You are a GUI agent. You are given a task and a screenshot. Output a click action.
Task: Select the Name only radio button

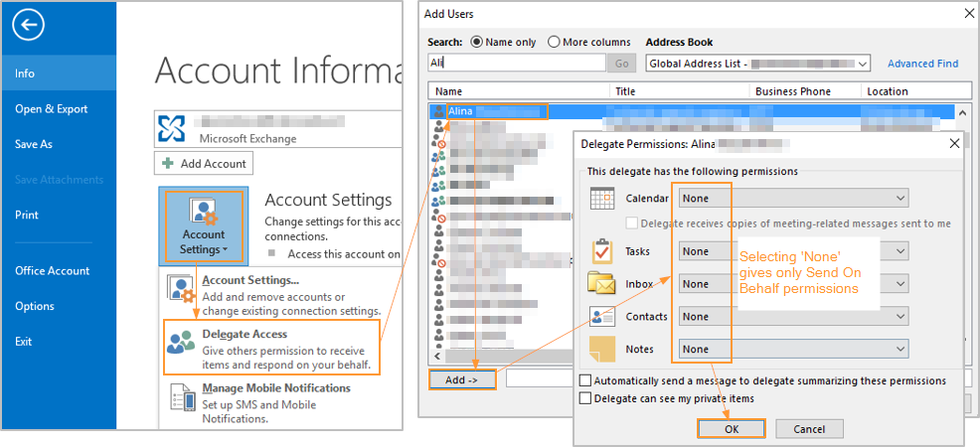pos(477,43)
